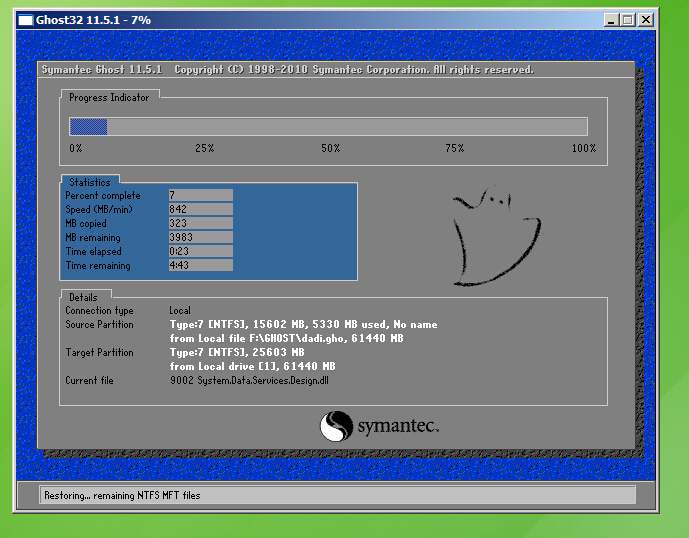Click the Local connection value
Screen dimensions: 689x538
pyautogui.click(x=180, y=310)
